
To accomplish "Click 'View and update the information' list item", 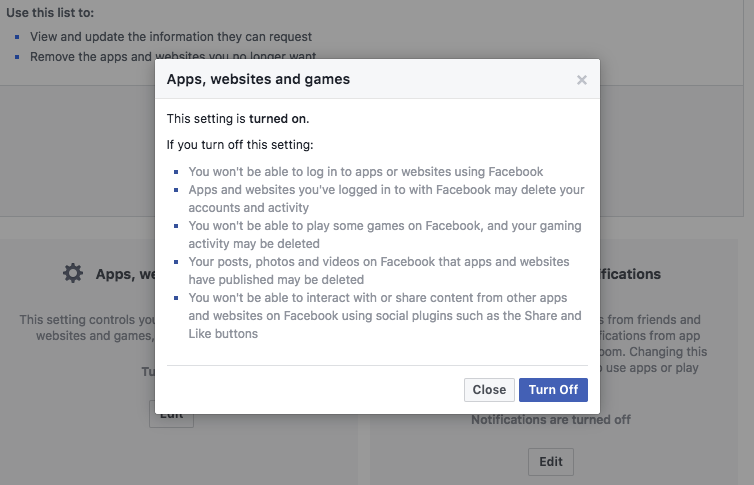I will (171, 37).
